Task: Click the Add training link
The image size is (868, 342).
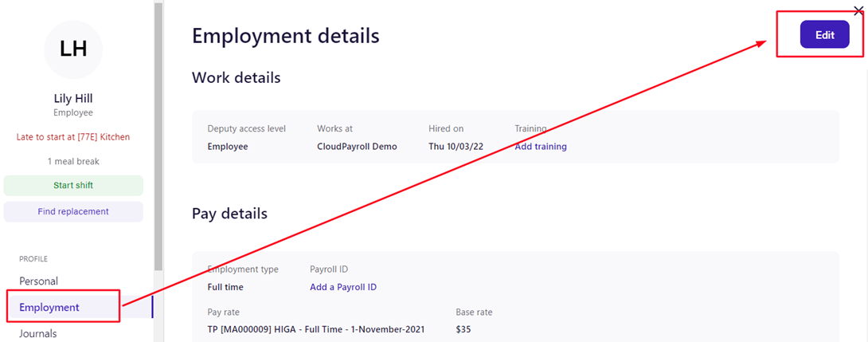Action: [x=541, y=147]
